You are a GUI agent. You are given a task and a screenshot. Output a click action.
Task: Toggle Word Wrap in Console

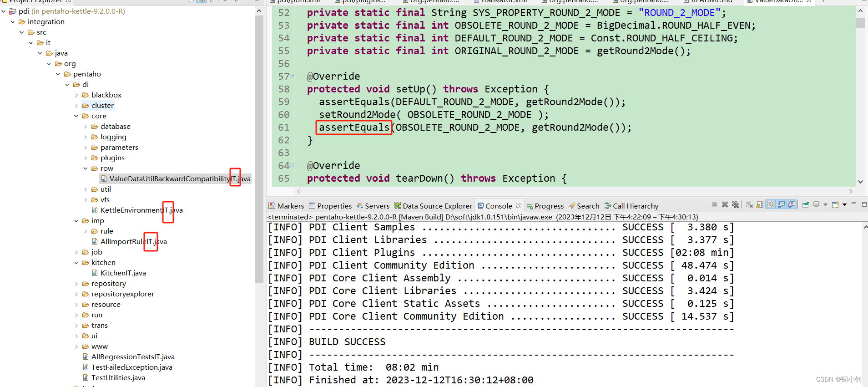coord(771,204)
